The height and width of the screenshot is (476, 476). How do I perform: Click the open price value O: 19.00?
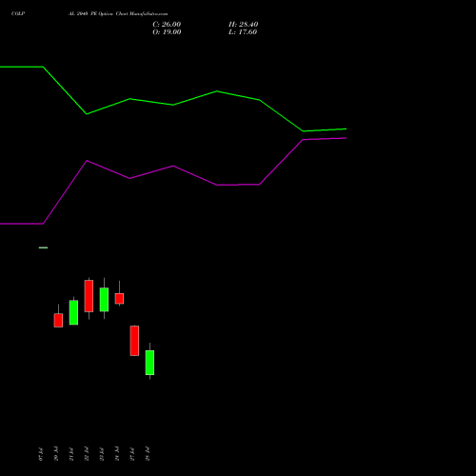point(167,32)
